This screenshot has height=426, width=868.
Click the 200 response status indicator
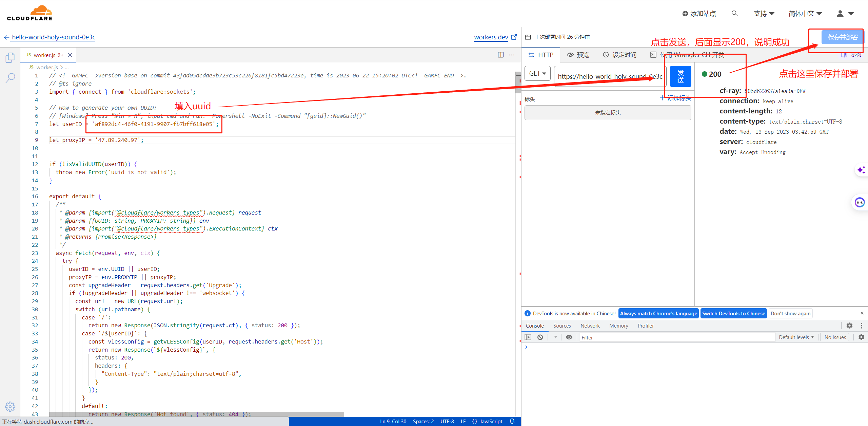pyautogui.click(x=711, y=74)
